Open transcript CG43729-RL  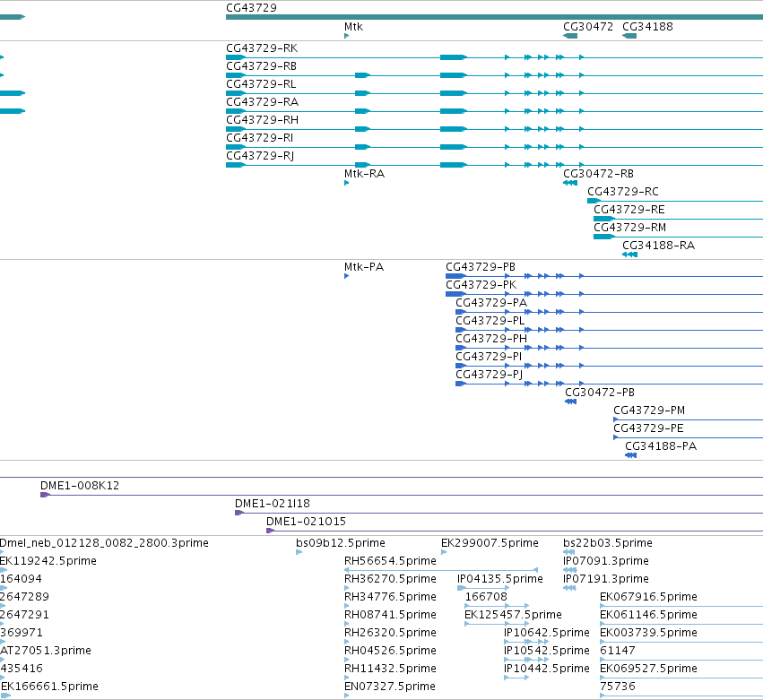click(261, 84)
